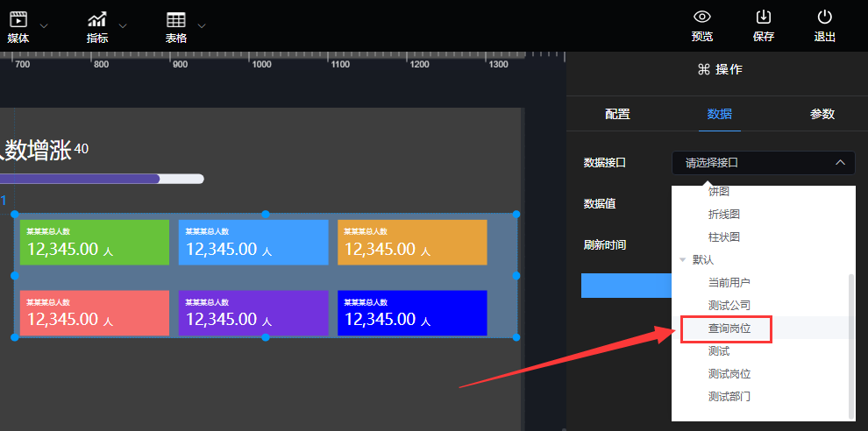This screenshot has width=868, height=431.
Task: Select 查询岗位 from the interface list
Action: click(728, 329)
